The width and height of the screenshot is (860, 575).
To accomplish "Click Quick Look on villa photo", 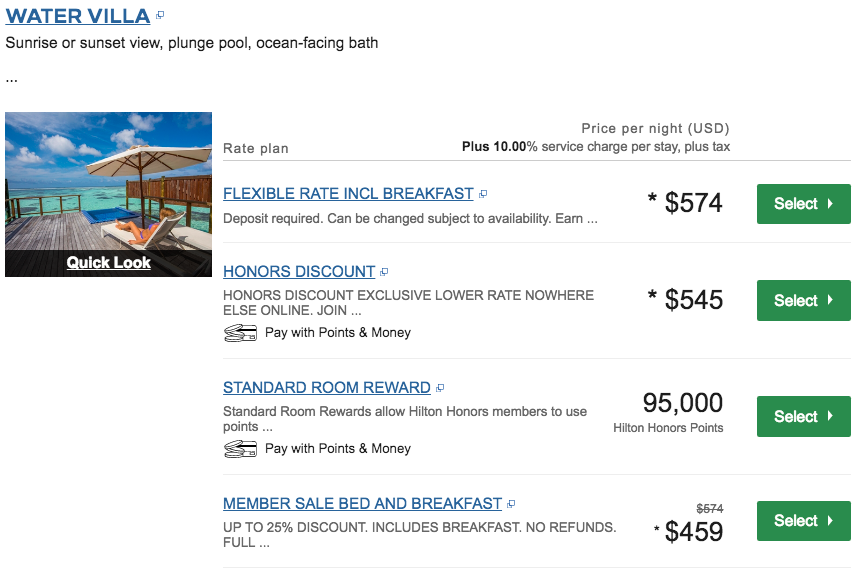I will (109, 263).
